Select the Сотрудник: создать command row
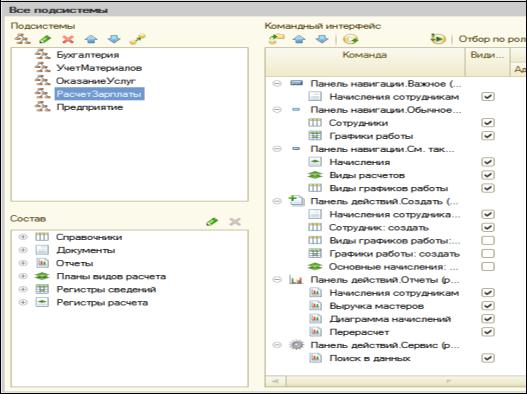Viewport: 527px width, 394px height. [379, 228]
